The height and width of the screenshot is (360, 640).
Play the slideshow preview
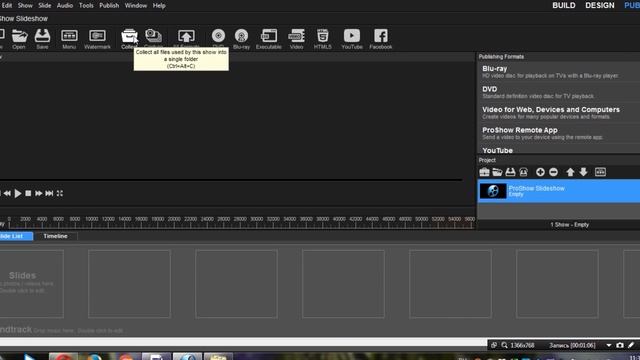point(18,193)
